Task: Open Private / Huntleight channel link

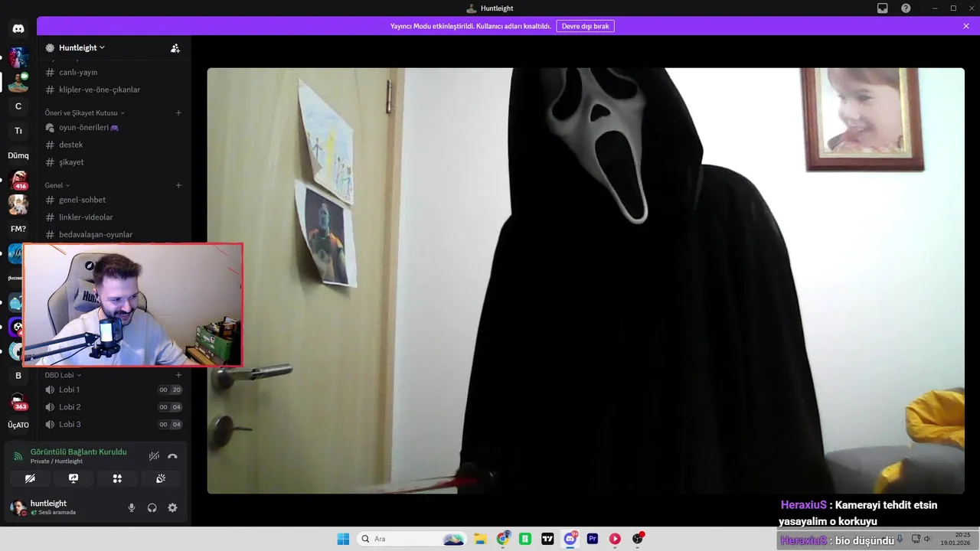Action: click(x=57, y=461)
